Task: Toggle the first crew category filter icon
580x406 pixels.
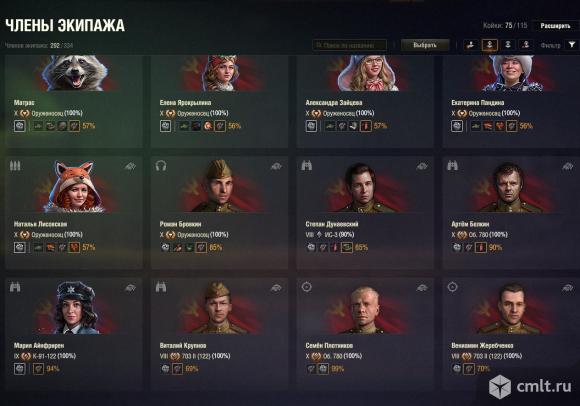Action: pyautogui.click(x=471, y=45)
